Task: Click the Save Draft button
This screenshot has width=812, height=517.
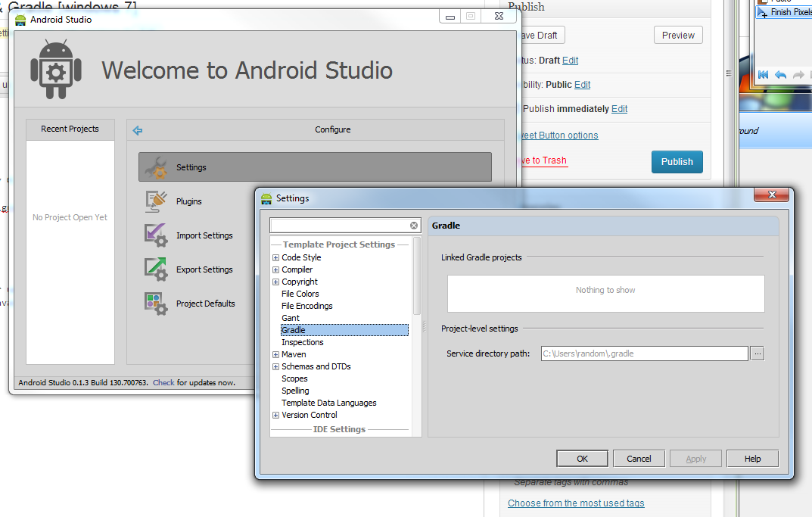Action: [x=541, y=36]
